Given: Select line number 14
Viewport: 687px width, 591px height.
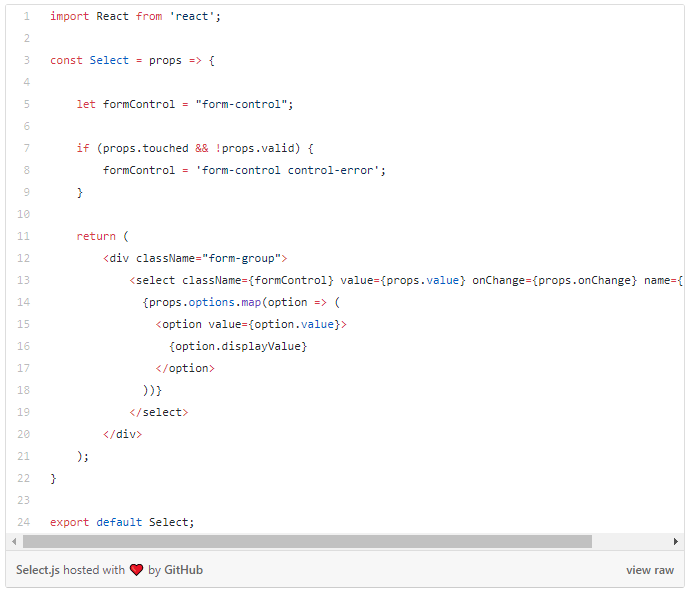Looking at the screenshot, I should pos(24,302).
